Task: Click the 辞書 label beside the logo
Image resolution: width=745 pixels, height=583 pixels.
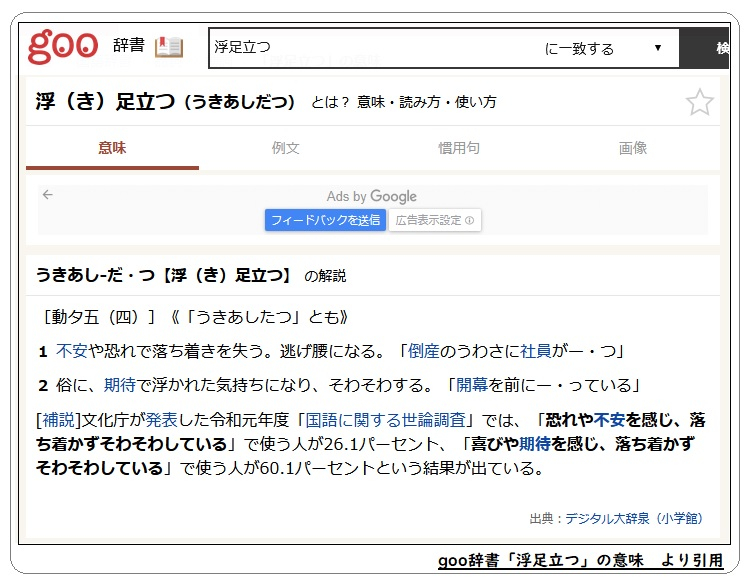Action: [129, 45]
